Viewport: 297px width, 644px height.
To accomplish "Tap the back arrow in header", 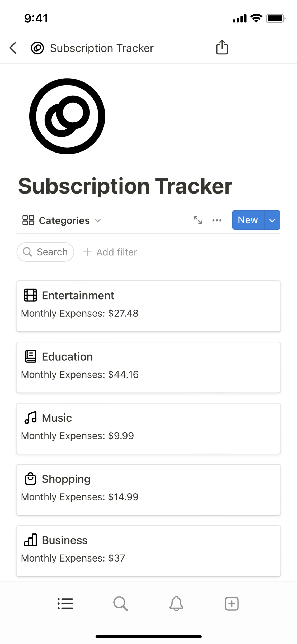I will pyautogui.click(x=13, y=48).
